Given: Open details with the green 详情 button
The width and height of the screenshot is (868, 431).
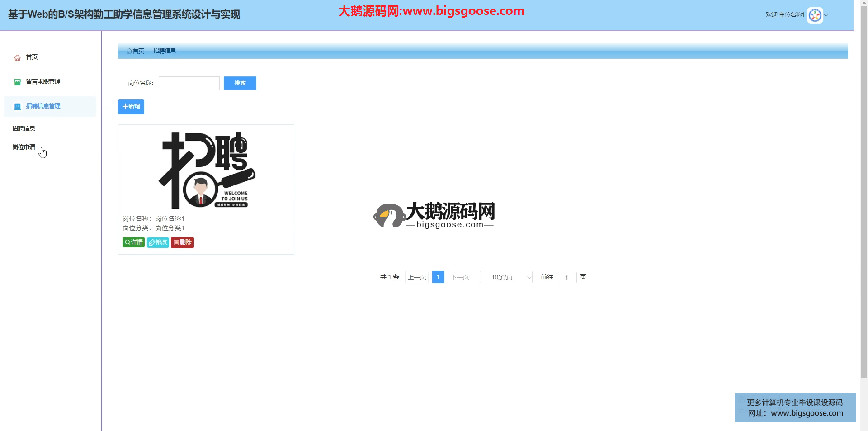Looking at the screenshot, I should 133,242.
